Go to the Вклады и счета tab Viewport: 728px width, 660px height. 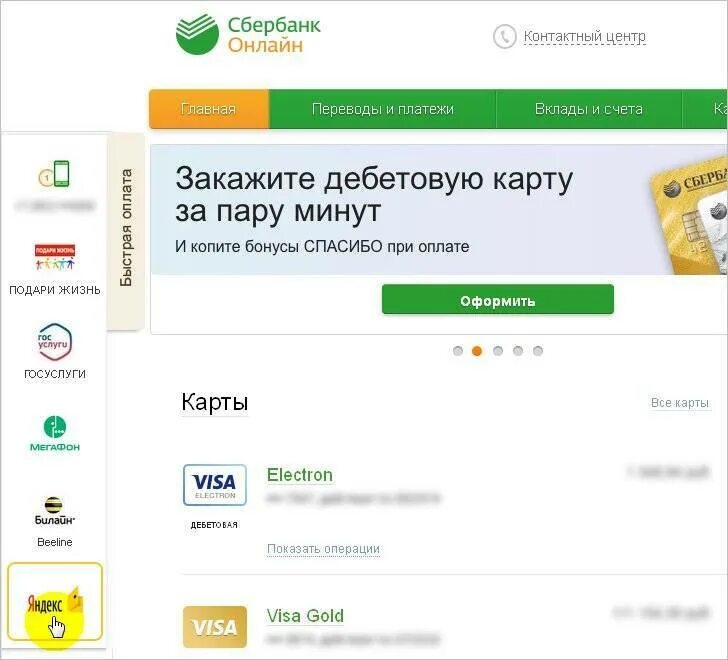click(589, 109)
